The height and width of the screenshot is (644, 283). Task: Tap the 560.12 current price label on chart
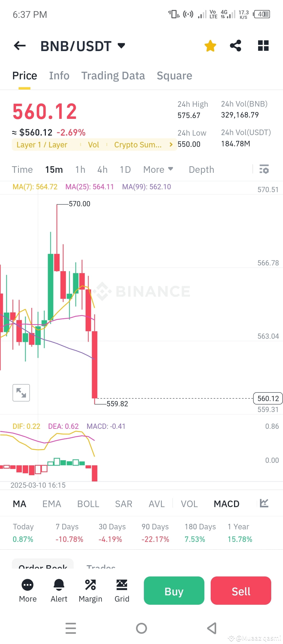coord(268,398)
